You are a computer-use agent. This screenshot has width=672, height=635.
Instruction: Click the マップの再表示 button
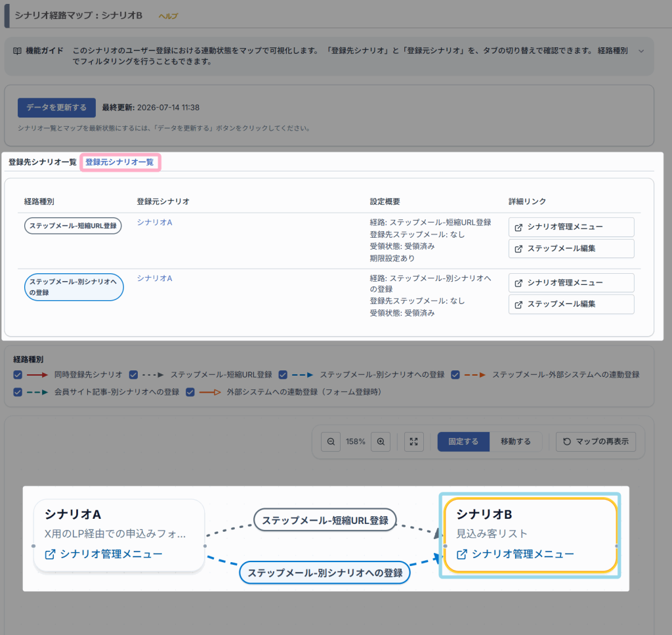pyautogui.click(x=596, y=442)
